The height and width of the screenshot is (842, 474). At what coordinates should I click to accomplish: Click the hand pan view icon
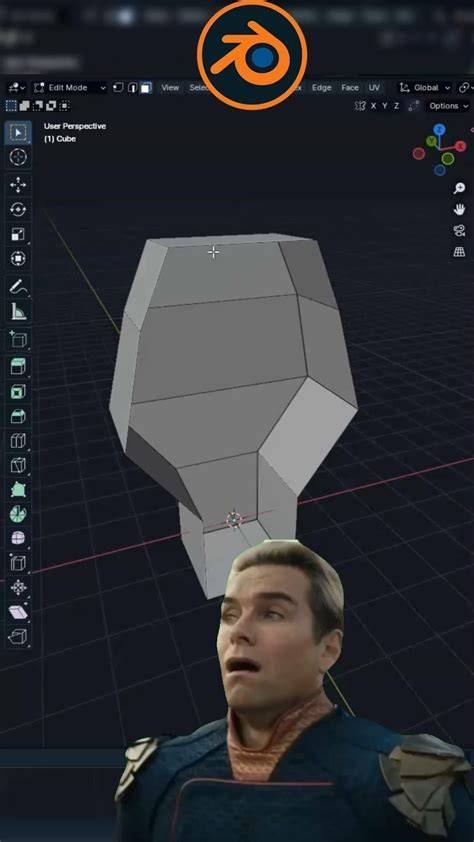tap(459, 209)
